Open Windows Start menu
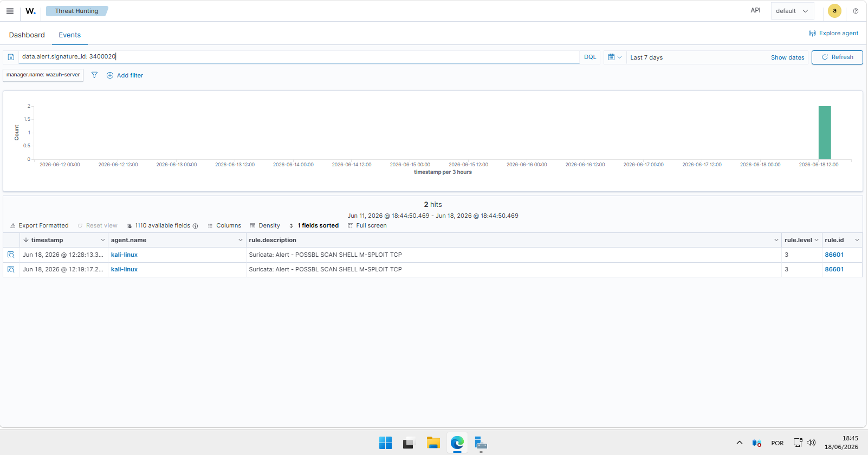The image size is (868, 455). pos(385,443)
